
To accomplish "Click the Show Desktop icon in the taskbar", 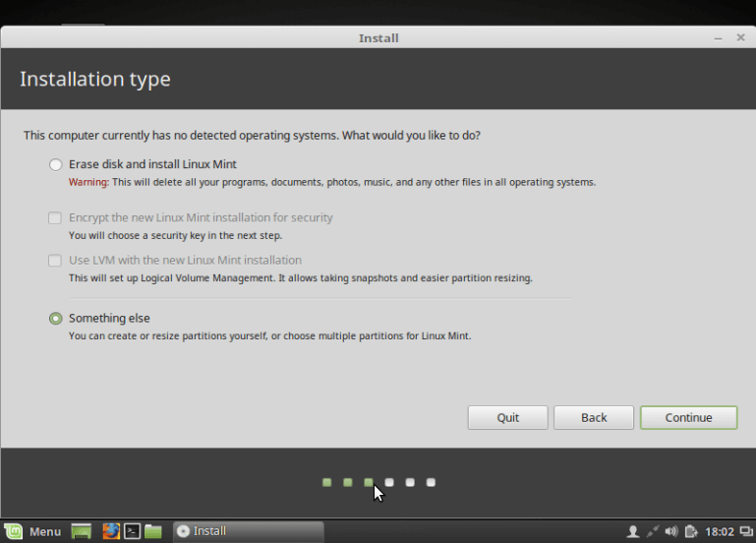I will pos(82,531).
